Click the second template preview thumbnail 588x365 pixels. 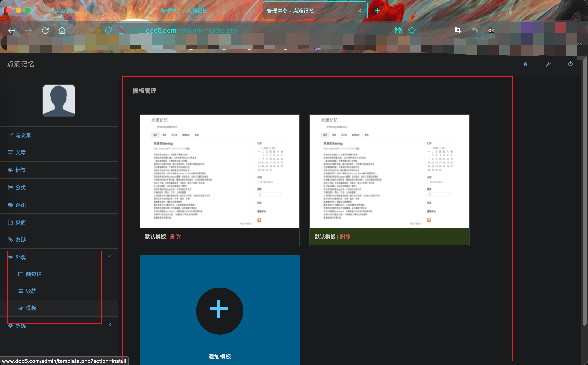[389, 171]
